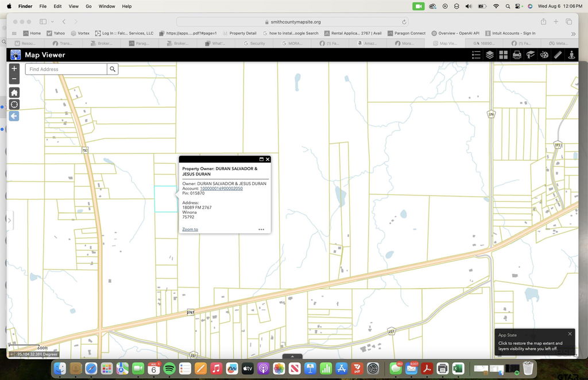Select the Measurement ruler tool

558,55
